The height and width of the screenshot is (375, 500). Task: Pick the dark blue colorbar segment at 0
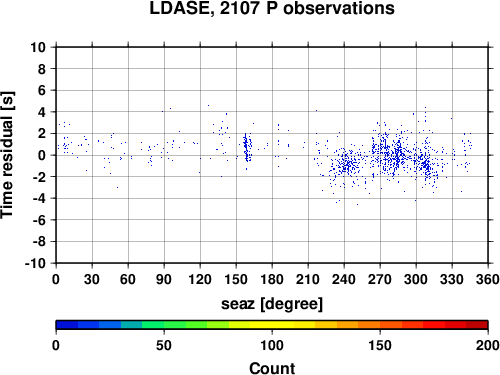pos(67,325)
